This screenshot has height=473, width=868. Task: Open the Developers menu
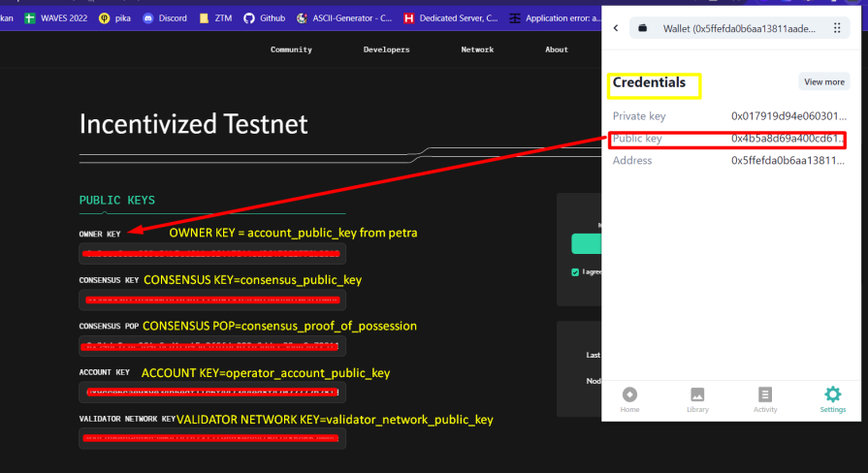click(x=386, y=49)
